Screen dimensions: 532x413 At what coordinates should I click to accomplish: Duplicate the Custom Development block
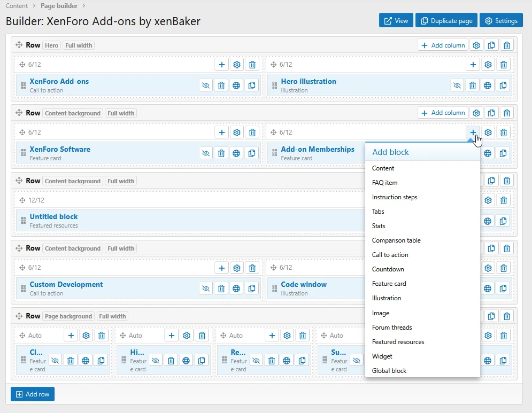(x=252, y=289)
